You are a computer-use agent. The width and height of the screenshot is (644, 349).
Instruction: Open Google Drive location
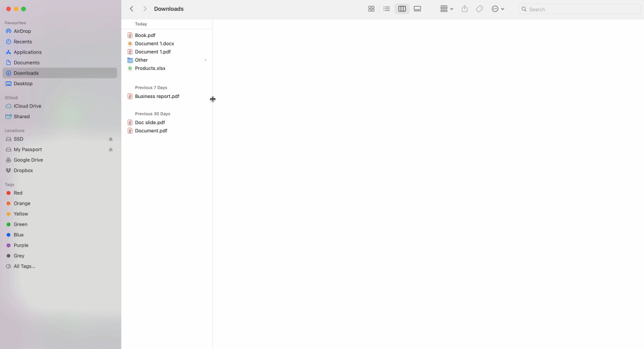coord(60,160)
